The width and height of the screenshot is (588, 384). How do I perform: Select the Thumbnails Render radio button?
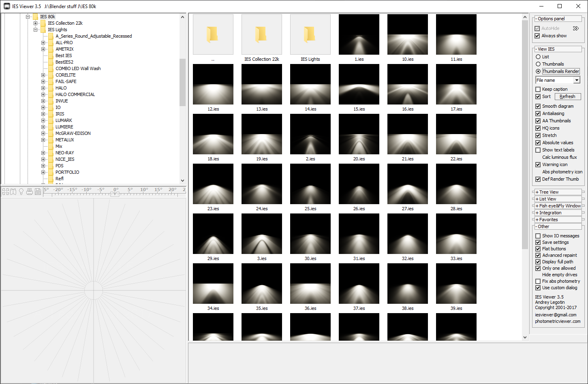pyautogui.click(x=538, y=71)
